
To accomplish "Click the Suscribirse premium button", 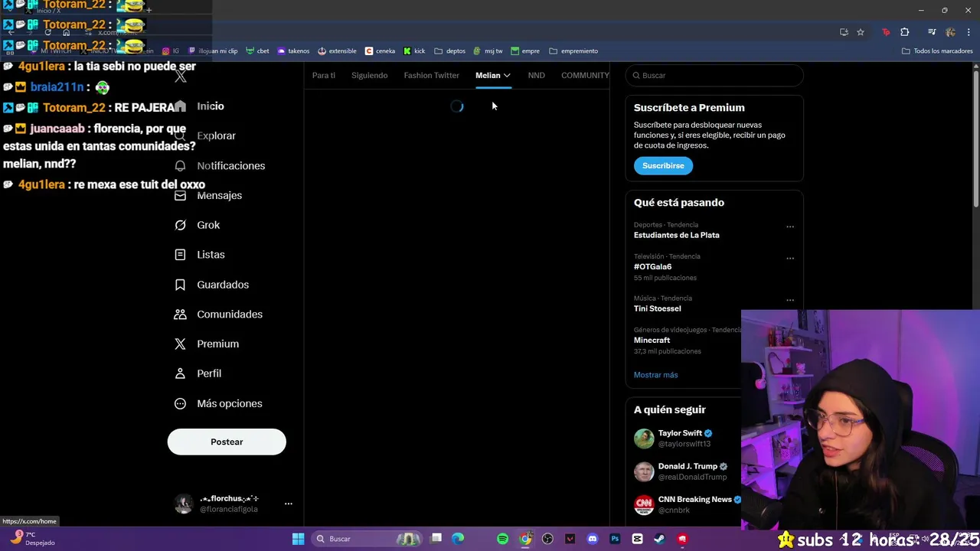I will (663, 165).
